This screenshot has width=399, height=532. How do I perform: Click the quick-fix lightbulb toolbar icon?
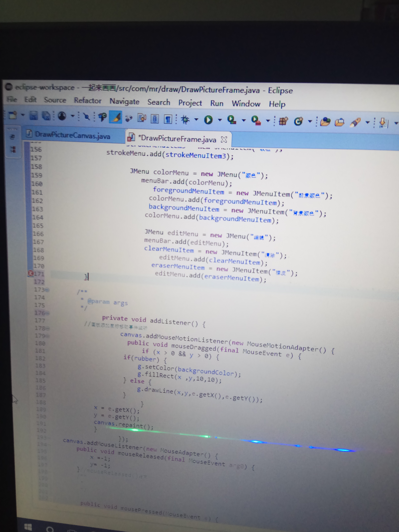[102, 117]
